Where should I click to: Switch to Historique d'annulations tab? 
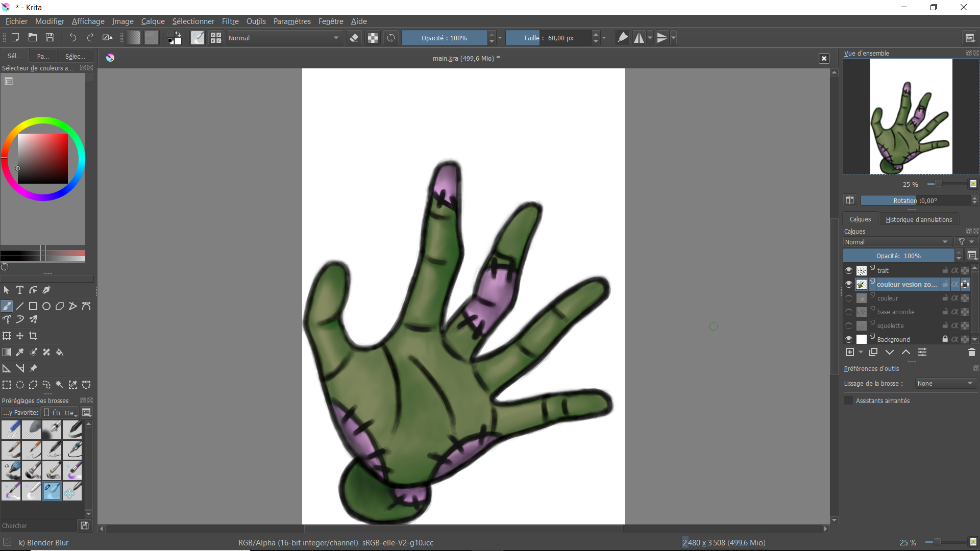click(919, 219)
